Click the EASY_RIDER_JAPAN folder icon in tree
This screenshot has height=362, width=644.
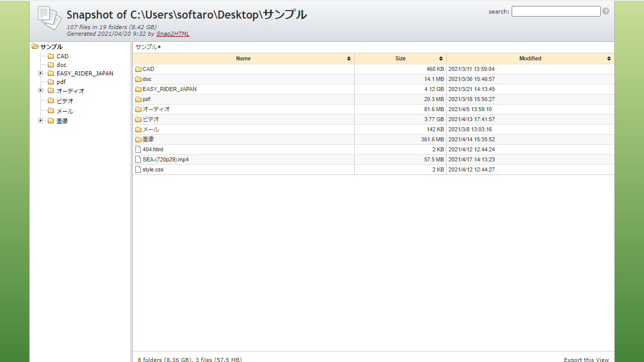pos(51,73)
